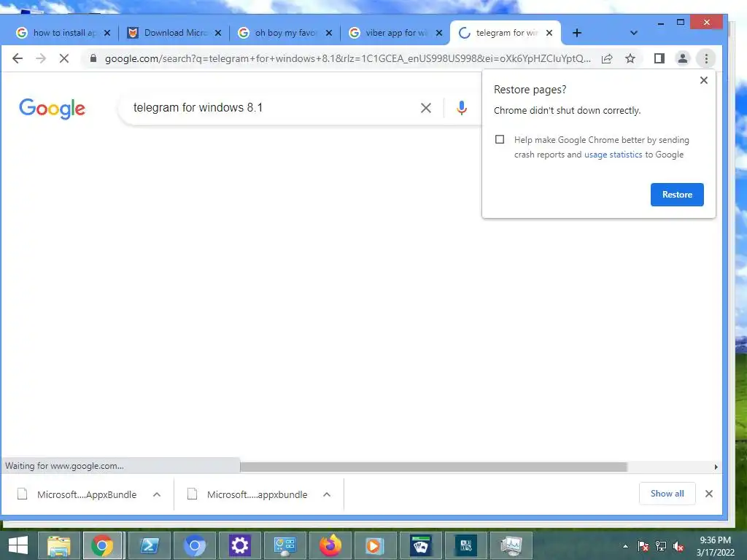Open Control Panel from the taskbar
Viewport: 747px width, 560px height.
pyautogui.click(x=285, y=545)
